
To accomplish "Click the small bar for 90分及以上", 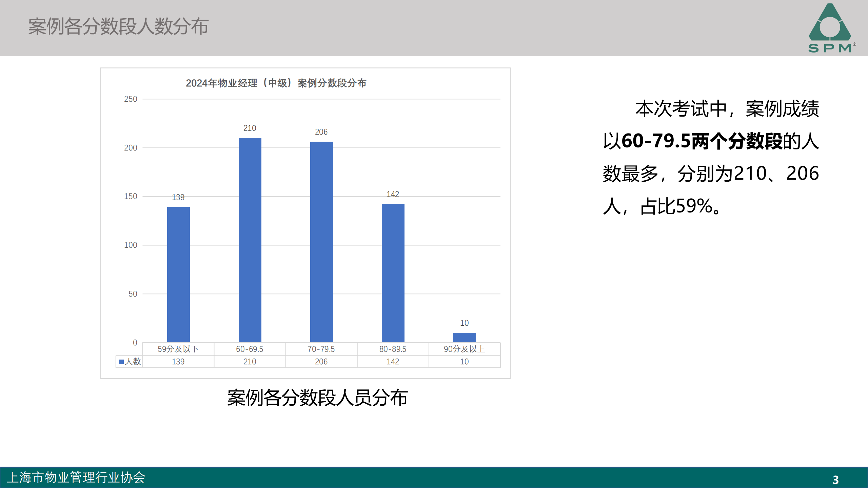I will pyautogui.click(x=465, y=338).
